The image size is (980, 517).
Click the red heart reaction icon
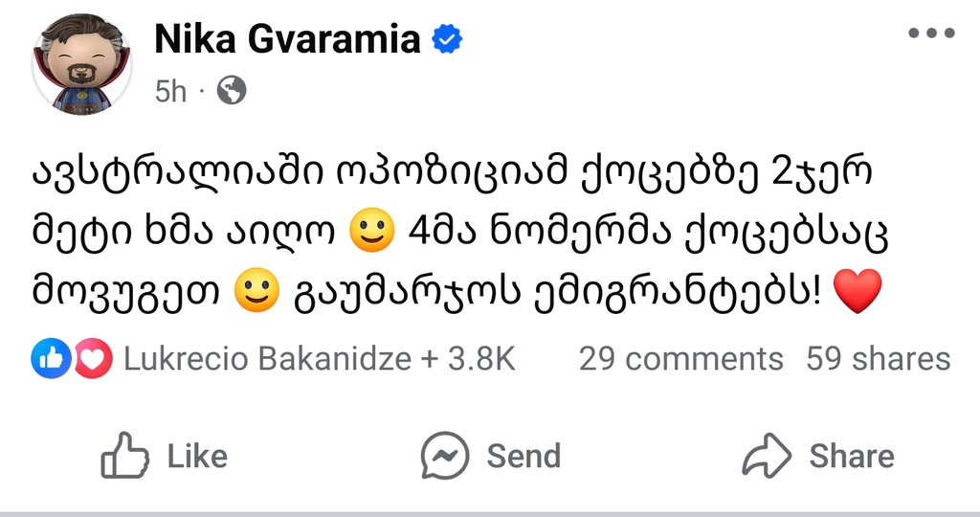coord(94,359)
